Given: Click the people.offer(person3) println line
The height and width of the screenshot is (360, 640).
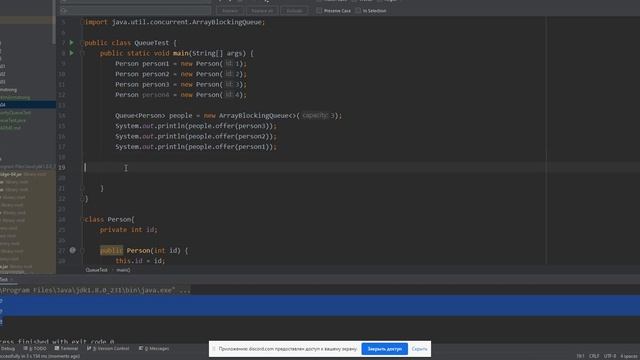Looking at the screenshot, I should [196, 126].
